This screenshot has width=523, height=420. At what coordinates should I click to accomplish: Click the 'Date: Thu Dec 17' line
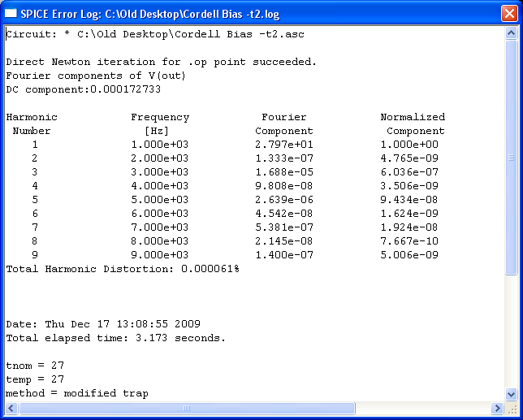(x=103, y=324)
